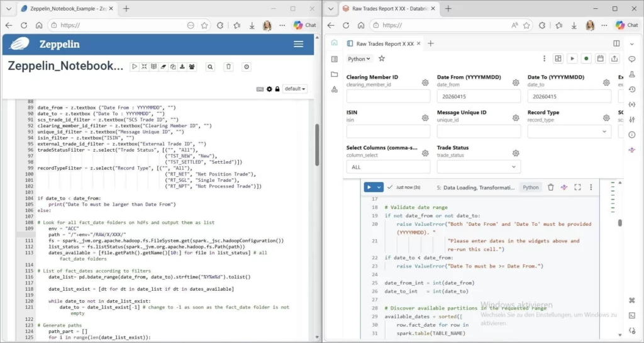Expand run options arrow beside cell run button
The height and width of the screenshot is (343, 644).
coord(379,188)
